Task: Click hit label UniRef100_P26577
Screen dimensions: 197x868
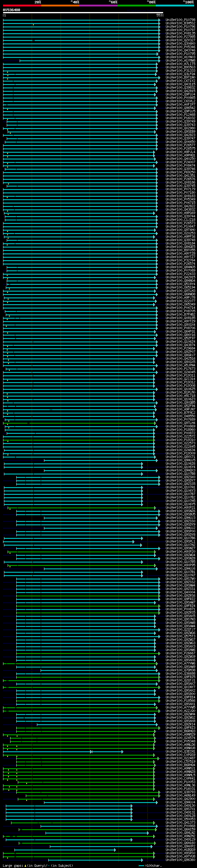Action: pyautogui.click(x=180, y=145)
